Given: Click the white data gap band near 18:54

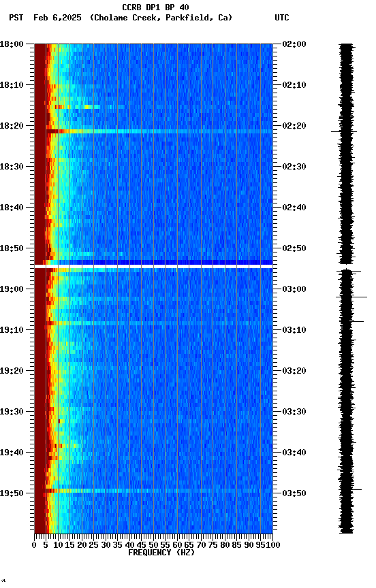Looking at the screenshot, I should [153, 266].
